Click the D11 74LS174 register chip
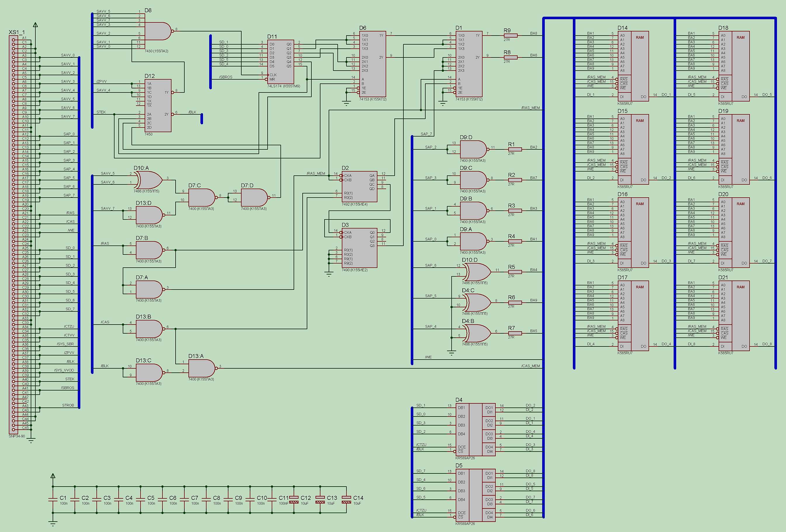 click(280, 62)
